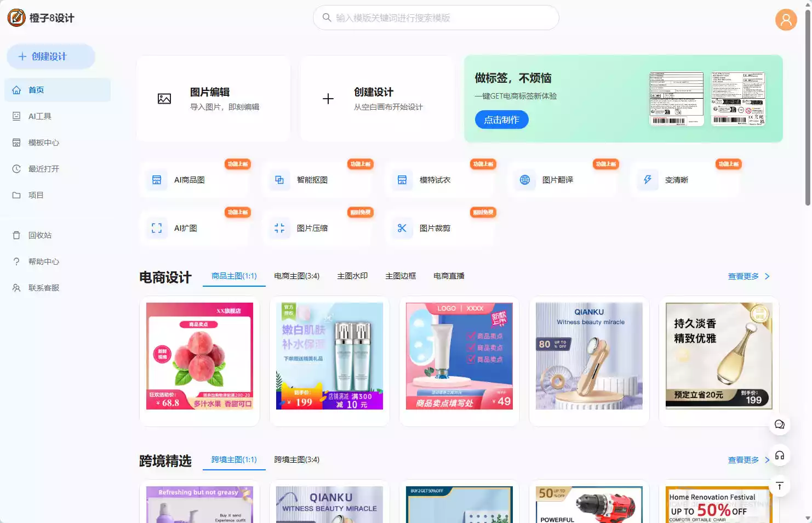Click the 最近打开 clock icon
Viewport: 812px width, 523px height.
16,169
